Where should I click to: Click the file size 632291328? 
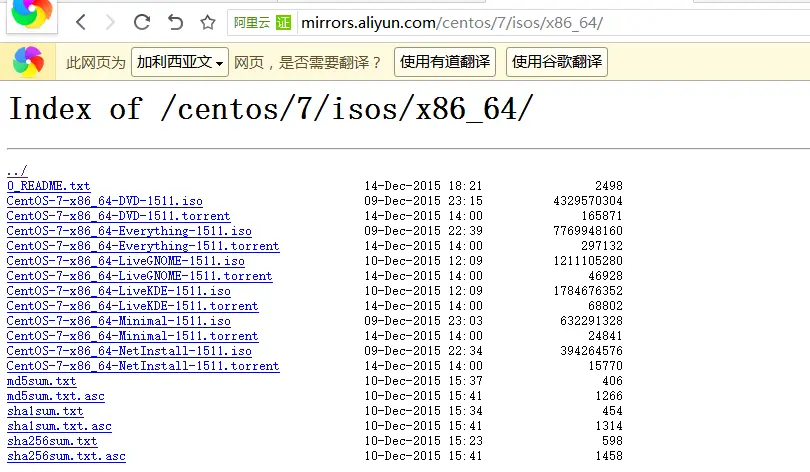click(591, 321)
